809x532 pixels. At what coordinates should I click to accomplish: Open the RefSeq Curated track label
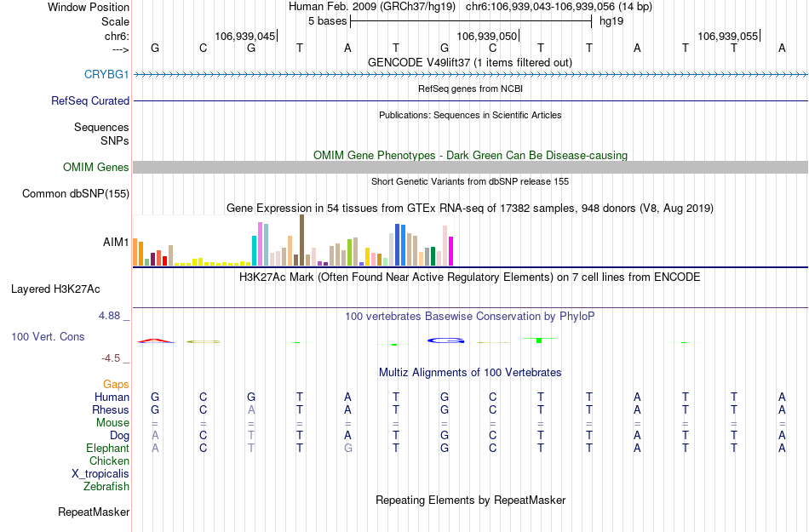pos(89,100)
